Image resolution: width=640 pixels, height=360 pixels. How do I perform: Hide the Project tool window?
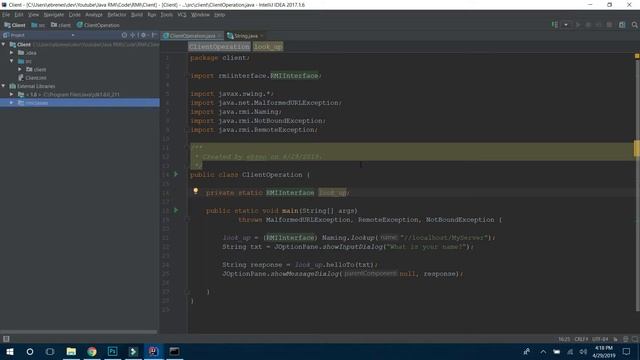click(154, 35)
